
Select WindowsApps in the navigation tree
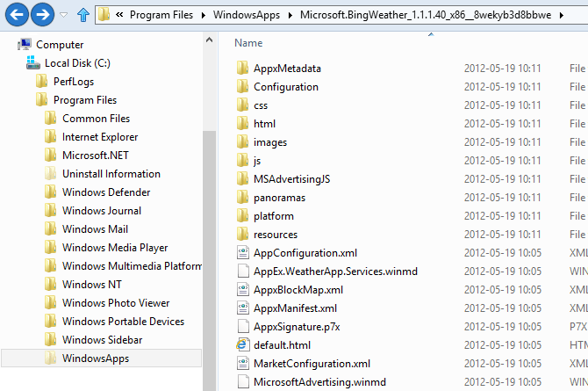[x=96, y=358]
